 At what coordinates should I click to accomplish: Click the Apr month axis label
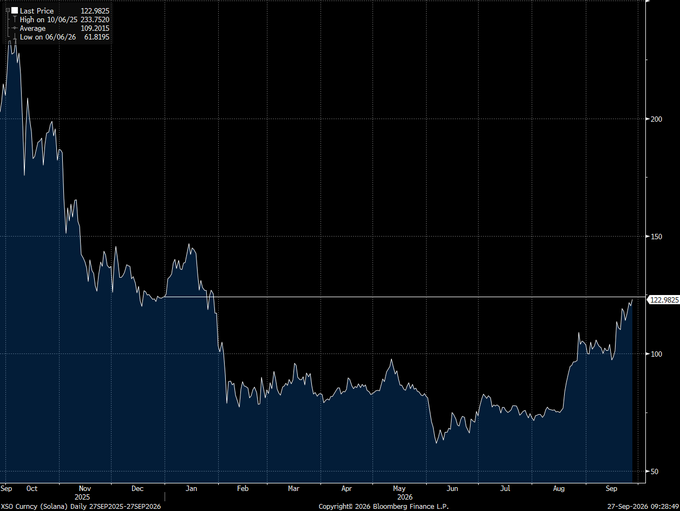pos(346,488)
